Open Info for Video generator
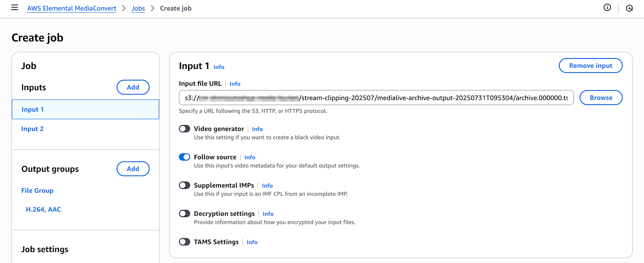Screen dimensions: 644x263 [257, 129]
